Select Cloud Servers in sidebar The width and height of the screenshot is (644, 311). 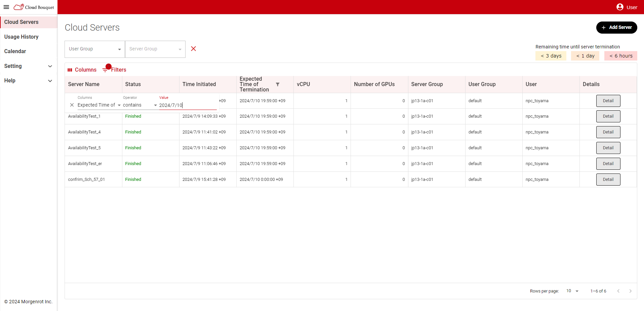click(x=29, y=22)
